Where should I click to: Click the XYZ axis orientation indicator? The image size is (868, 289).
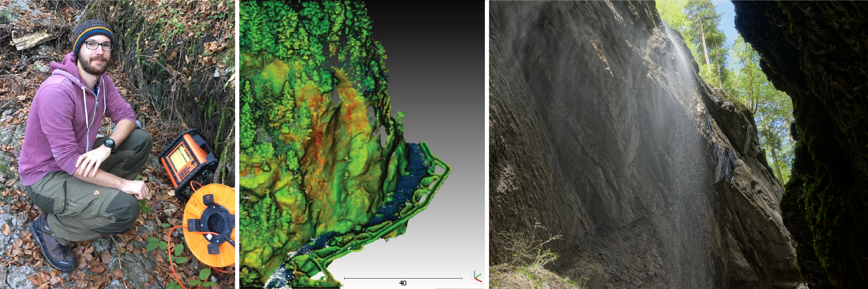tap(477, 277)
